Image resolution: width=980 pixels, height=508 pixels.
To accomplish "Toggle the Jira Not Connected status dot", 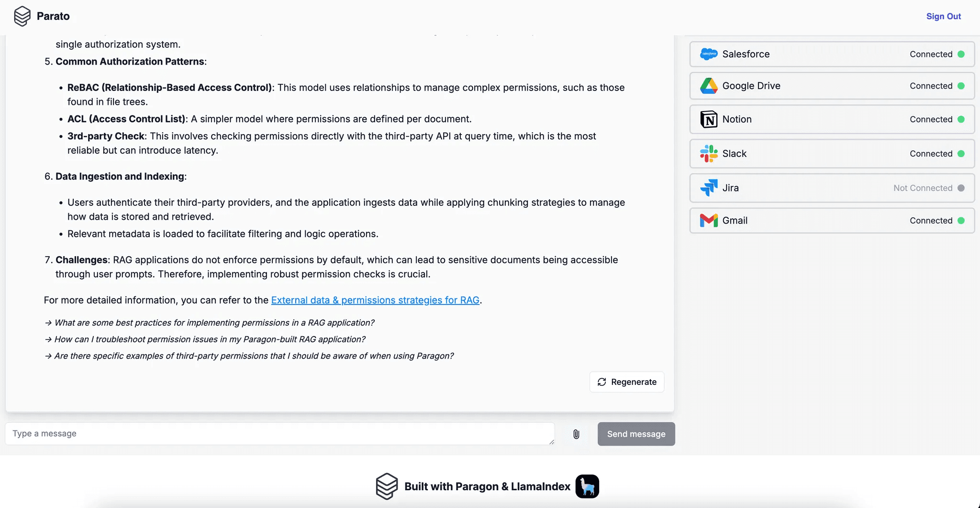I will (961, 188).
